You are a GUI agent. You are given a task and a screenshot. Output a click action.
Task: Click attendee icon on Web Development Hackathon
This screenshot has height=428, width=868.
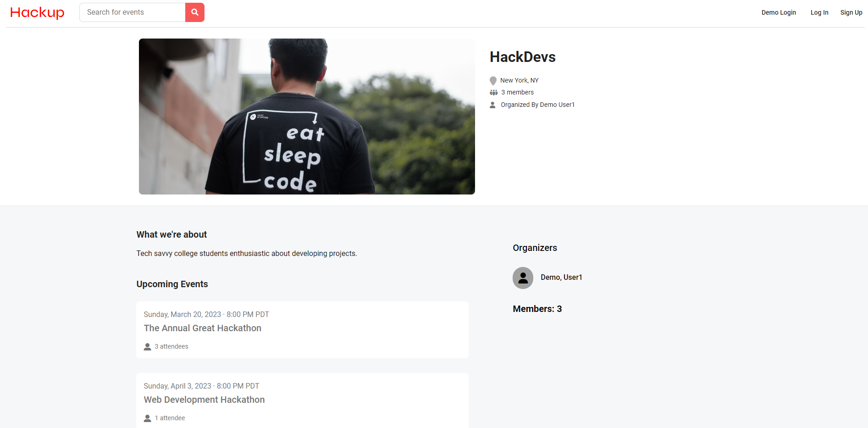[147, 418]
